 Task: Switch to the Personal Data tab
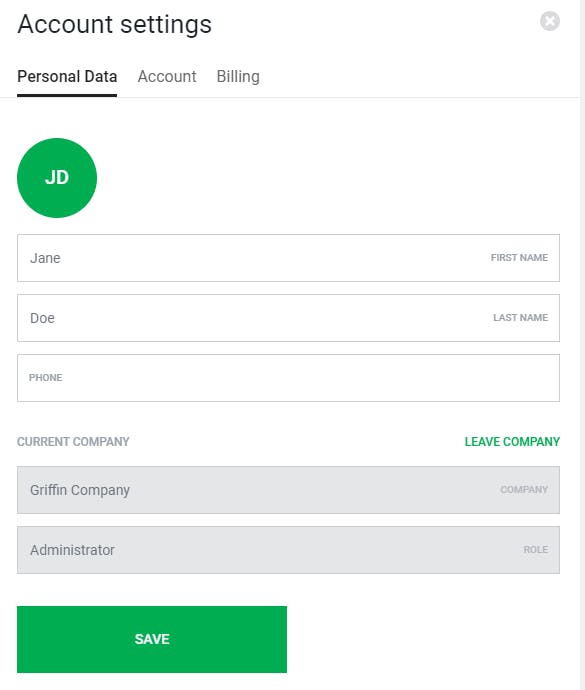click(x=67, y=77)
